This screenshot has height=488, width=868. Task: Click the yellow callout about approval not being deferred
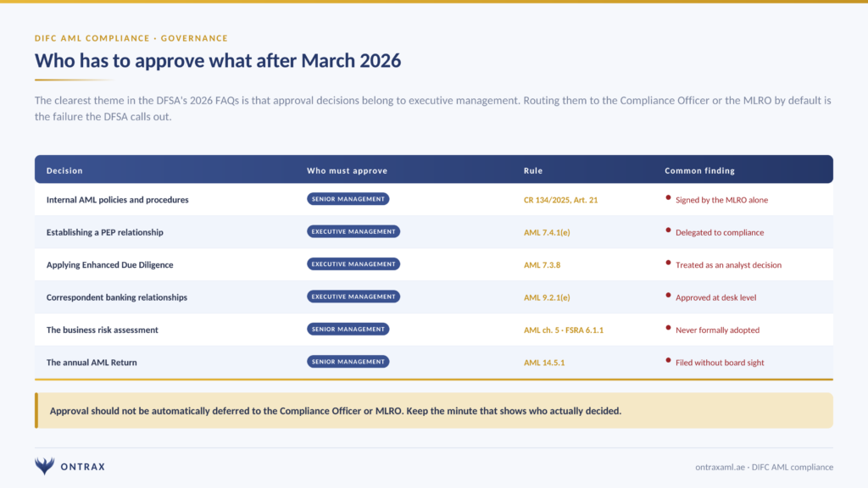(434, 411)
